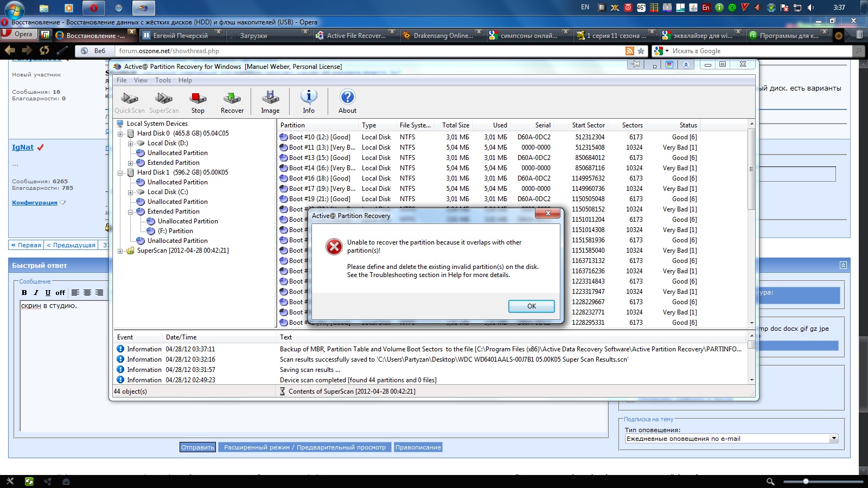Click the About help icon
This screenshot has height=488, width=868.
click(x=347, y=101)
